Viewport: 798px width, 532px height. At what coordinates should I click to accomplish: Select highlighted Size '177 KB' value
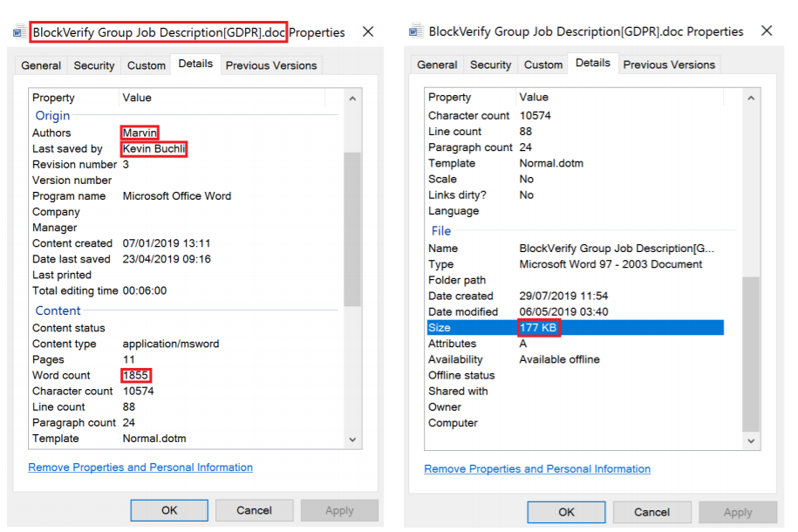(x=538, y=327)
